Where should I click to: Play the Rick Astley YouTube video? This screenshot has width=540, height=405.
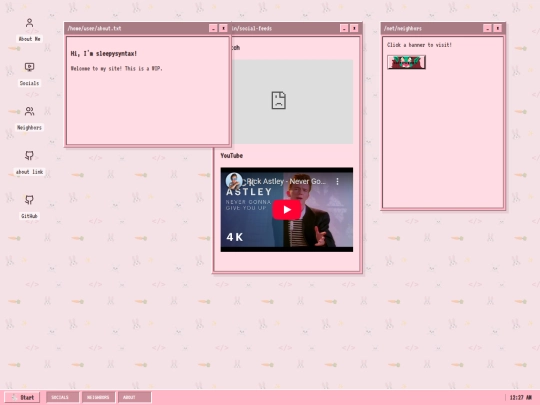[x=287, y=209]
